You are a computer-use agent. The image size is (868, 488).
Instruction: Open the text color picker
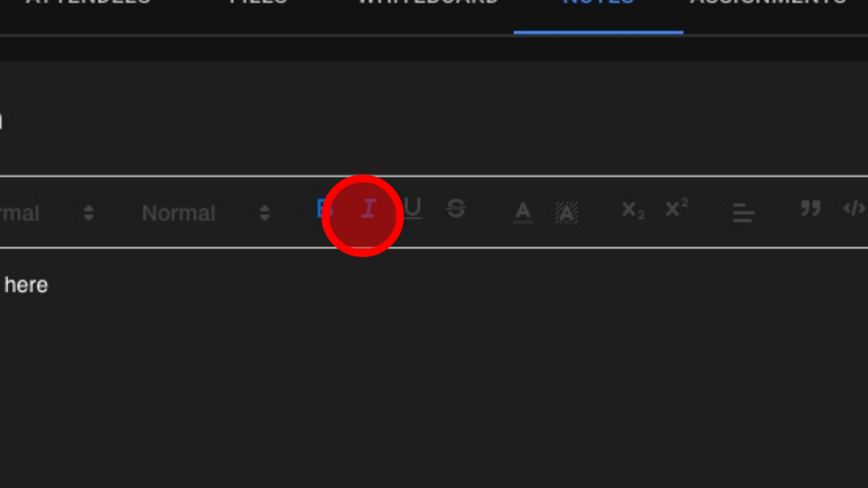[x=523, y=212]
